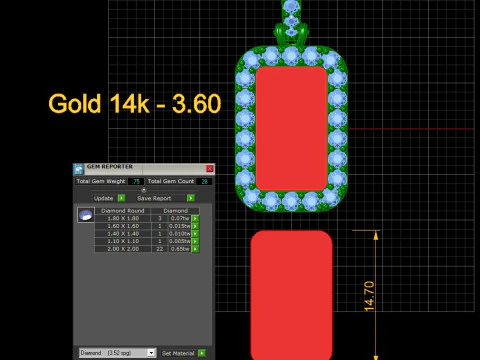This screenshot has width=480, height=360.
Task: Click the Diamond material column header
Action: point(175,211)
